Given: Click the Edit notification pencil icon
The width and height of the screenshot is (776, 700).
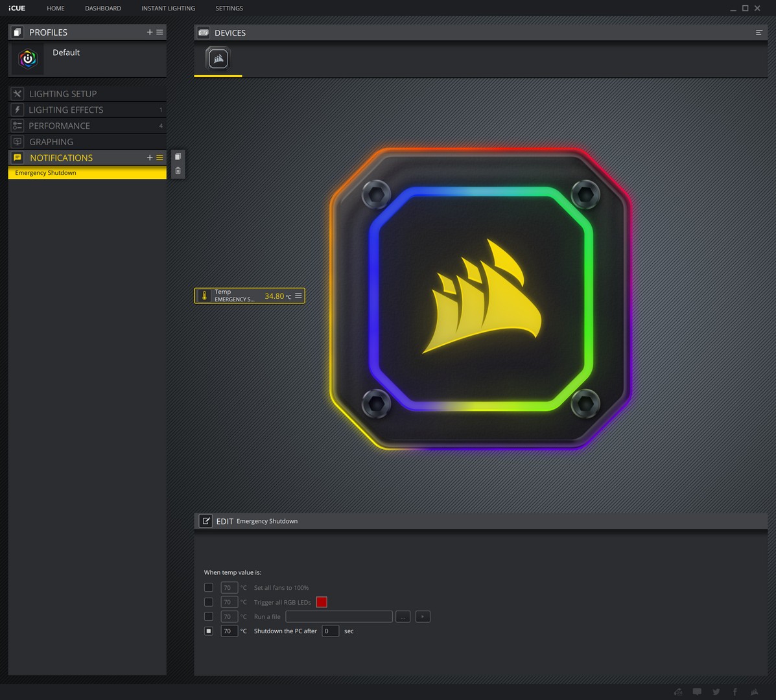Looking at the screenshot, I should [x=206, y=521].
